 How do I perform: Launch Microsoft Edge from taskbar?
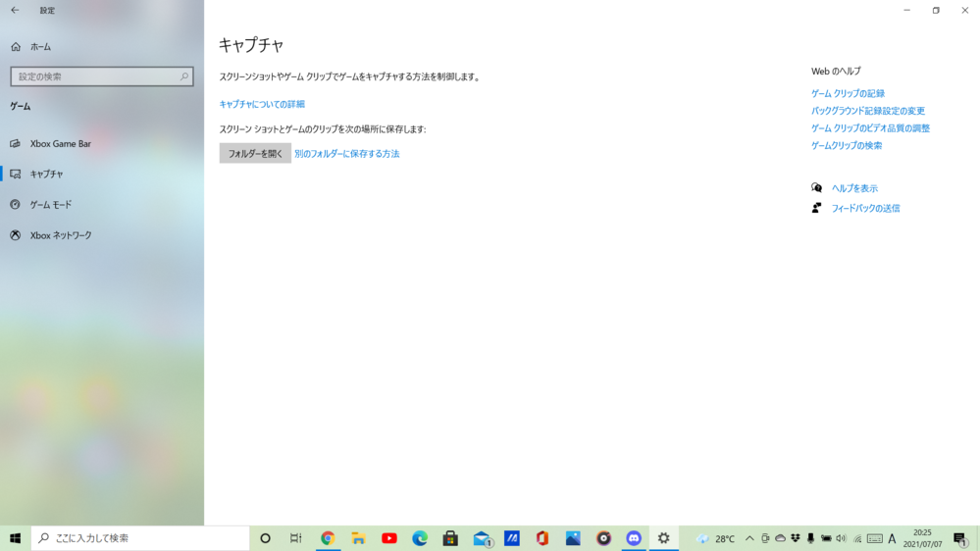point(420,538)
